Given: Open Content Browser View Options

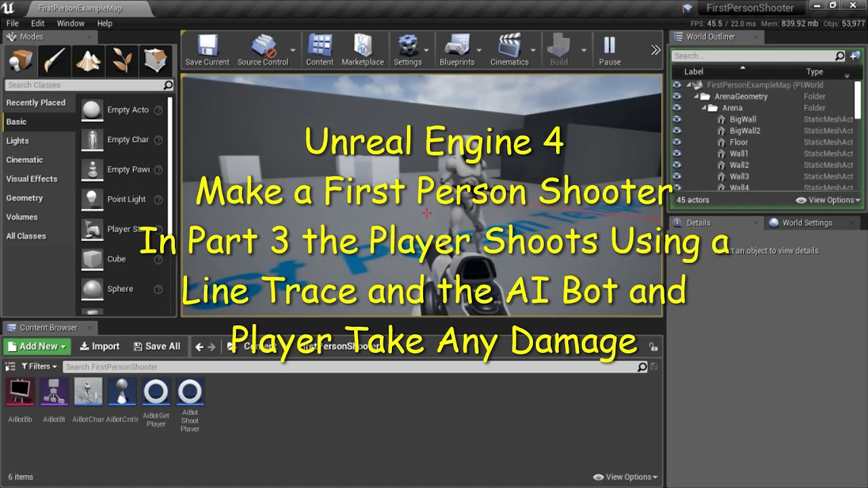Looking at the screenshot, I should coord(625,477).
